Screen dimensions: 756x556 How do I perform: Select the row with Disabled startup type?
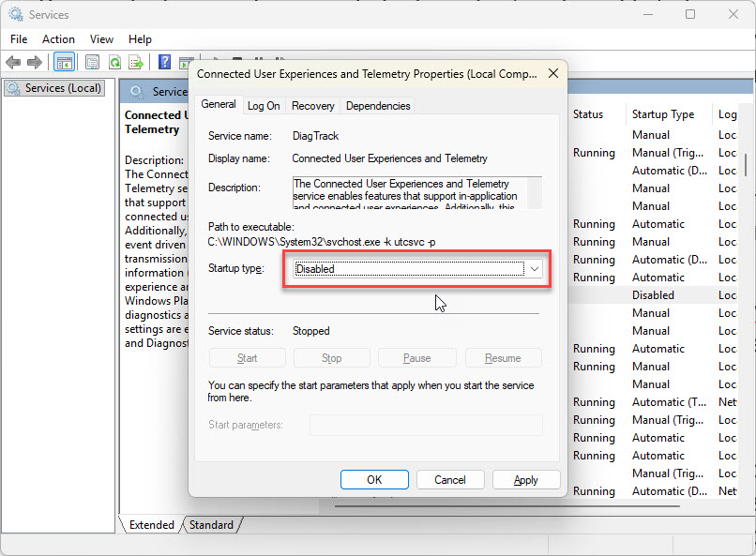[x=654, y=294]
